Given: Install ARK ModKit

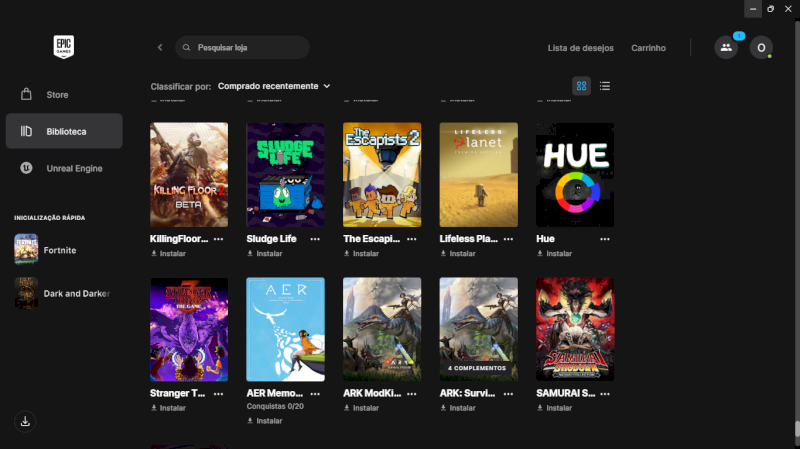Looking at the screenshot, I should [361, 408].
